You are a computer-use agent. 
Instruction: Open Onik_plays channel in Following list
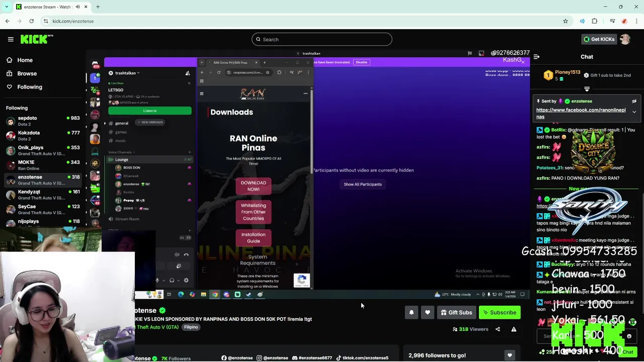[43, 150]
